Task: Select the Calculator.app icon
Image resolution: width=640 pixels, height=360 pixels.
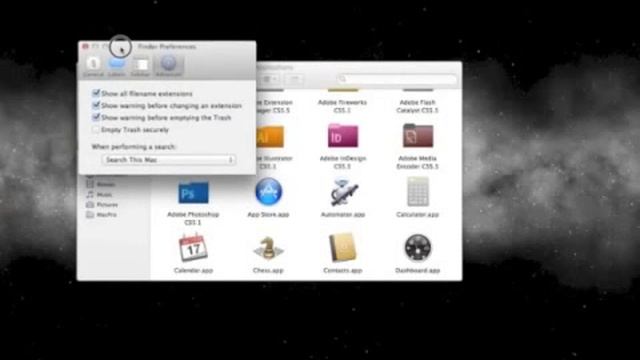Action: pos(418,192)
